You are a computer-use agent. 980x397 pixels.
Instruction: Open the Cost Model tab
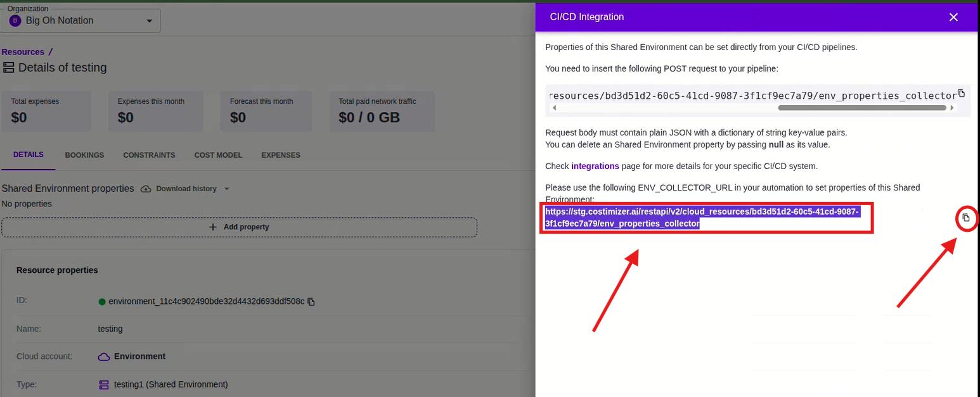(x=218, y=155)
